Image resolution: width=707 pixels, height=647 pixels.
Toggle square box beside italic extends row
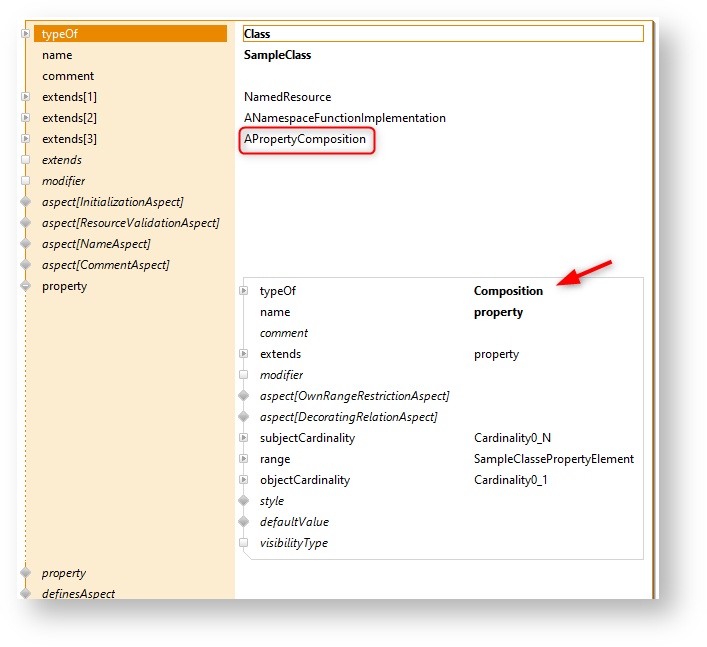[x=25, y=160]
